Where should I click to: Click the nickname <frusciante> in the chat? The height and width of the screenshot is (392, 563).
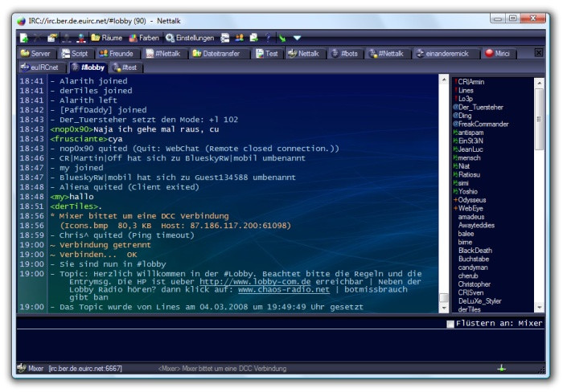[79, 139]
